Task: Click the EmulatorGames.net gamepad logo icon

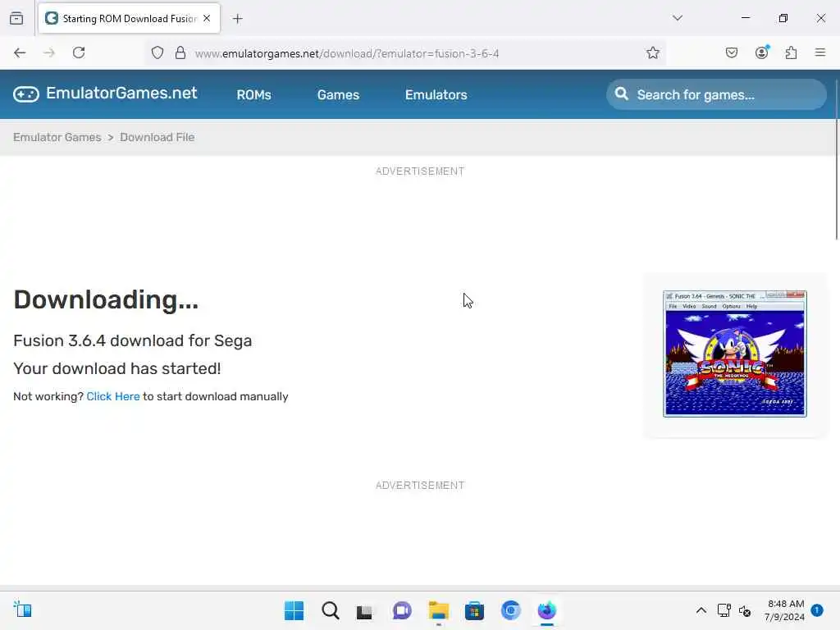Action: (x=26, y=94)
